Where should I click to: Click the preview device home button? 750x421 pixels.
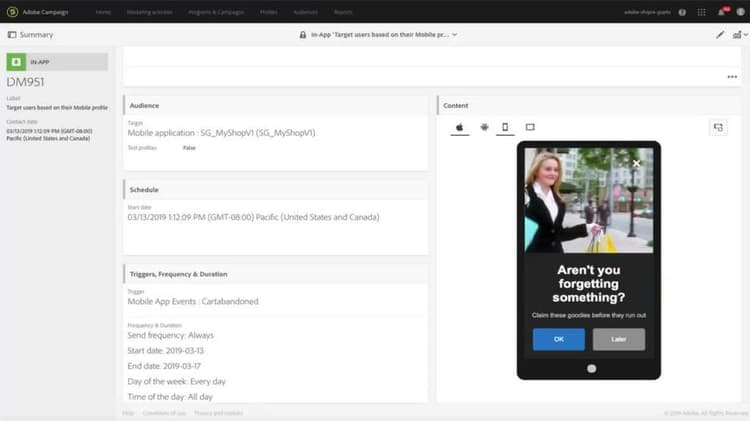pos(592,368)
